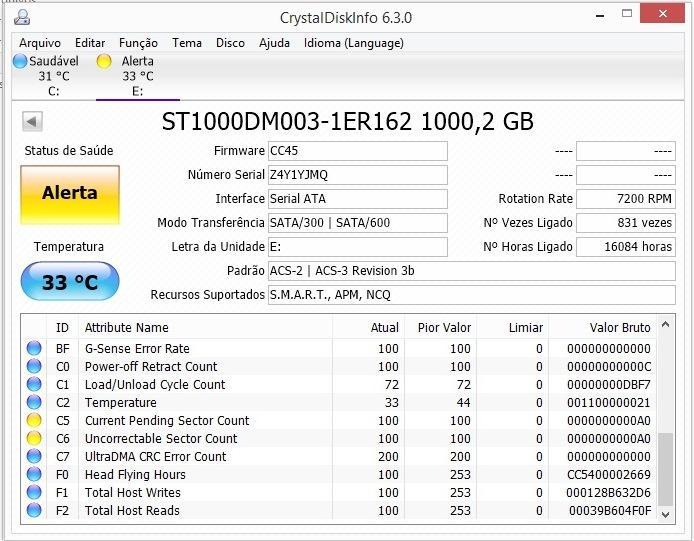Click raw value '000128B632D6'
Viewport: 694px width, 541px height.
[x=609, y=493]
